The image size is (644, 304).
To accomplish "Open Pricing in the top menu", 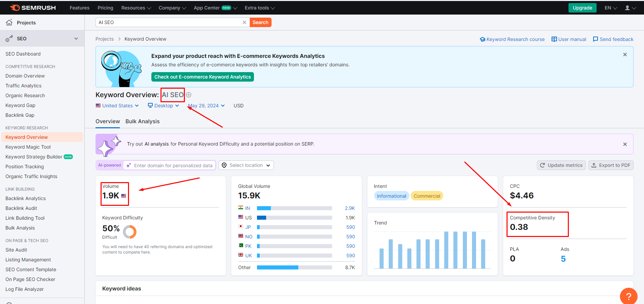I will coord(105,8).
